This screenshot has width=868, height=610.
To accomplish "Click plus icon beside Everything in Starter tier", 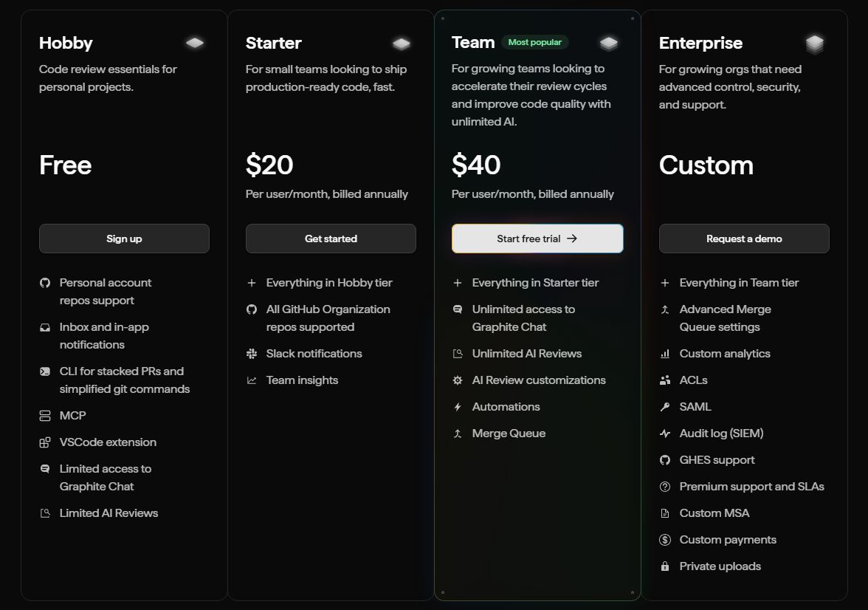I will coord(458,283).
